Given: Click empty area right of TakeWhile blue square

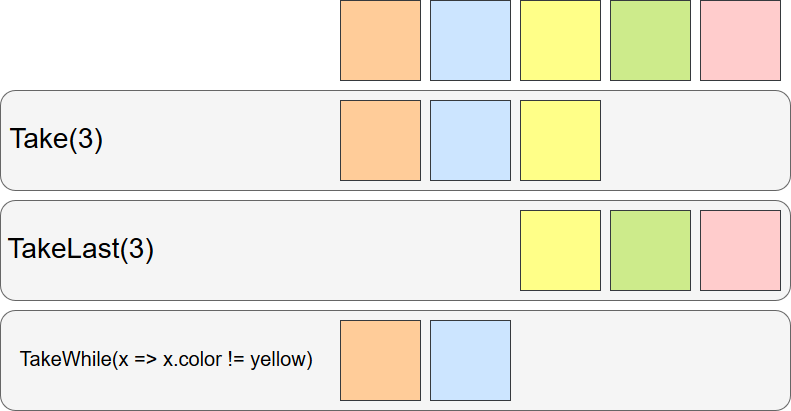Looking at the screenshot, I should point(648,361).
